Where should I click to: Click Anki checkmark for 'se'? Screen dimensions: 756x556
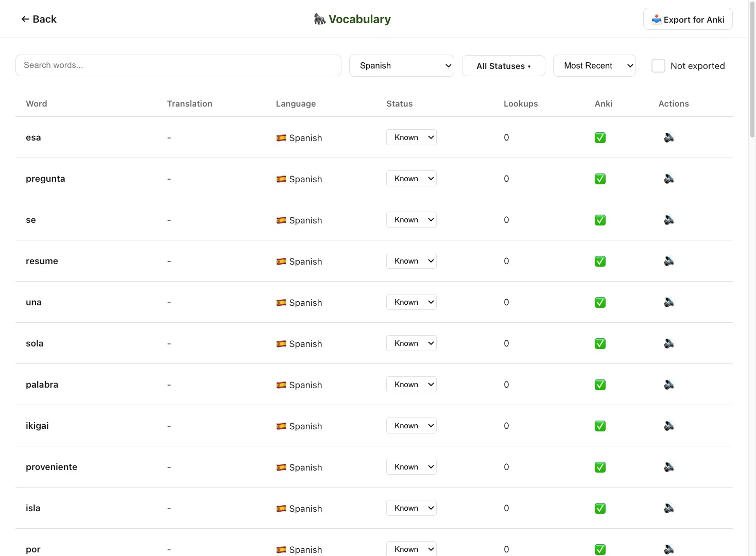click(600, 220)
